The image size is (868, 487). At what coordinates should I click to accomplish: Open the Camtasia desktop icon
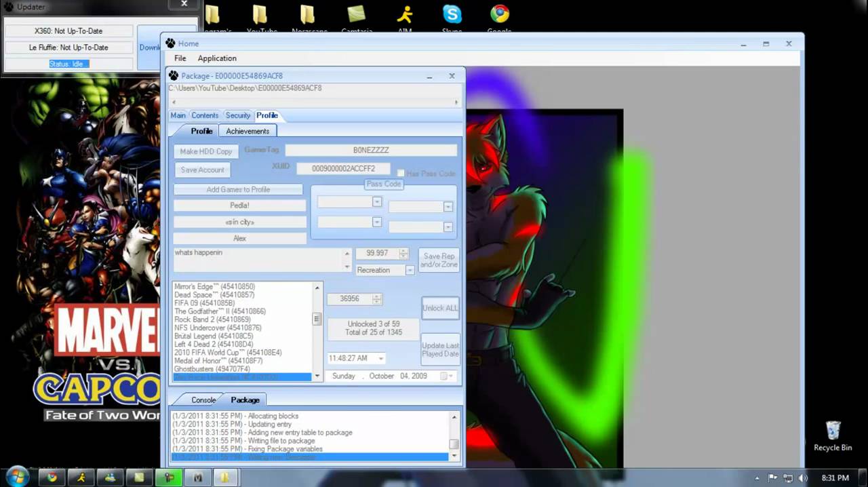point(357,18)
